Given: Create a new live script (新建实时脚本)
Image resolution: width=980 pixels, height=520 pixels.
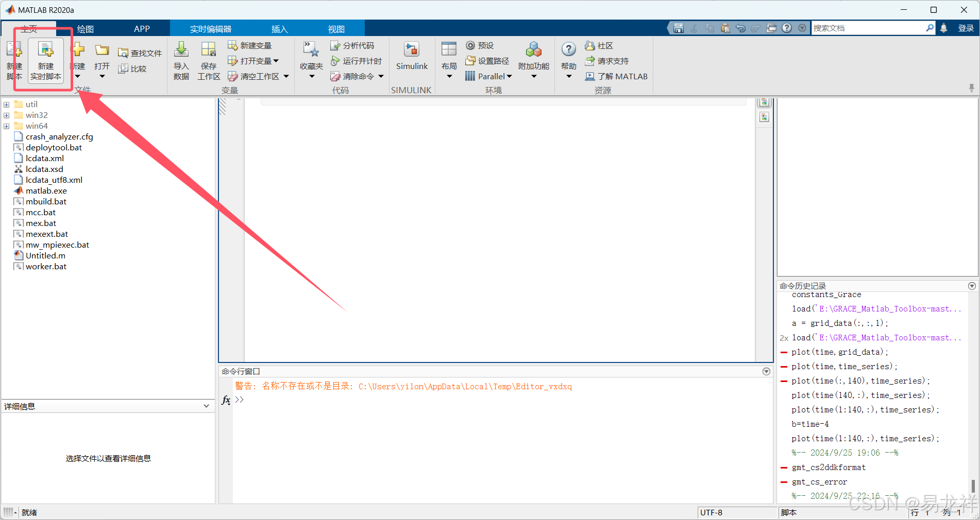Looking at the screenshot, I should [46, 61].
